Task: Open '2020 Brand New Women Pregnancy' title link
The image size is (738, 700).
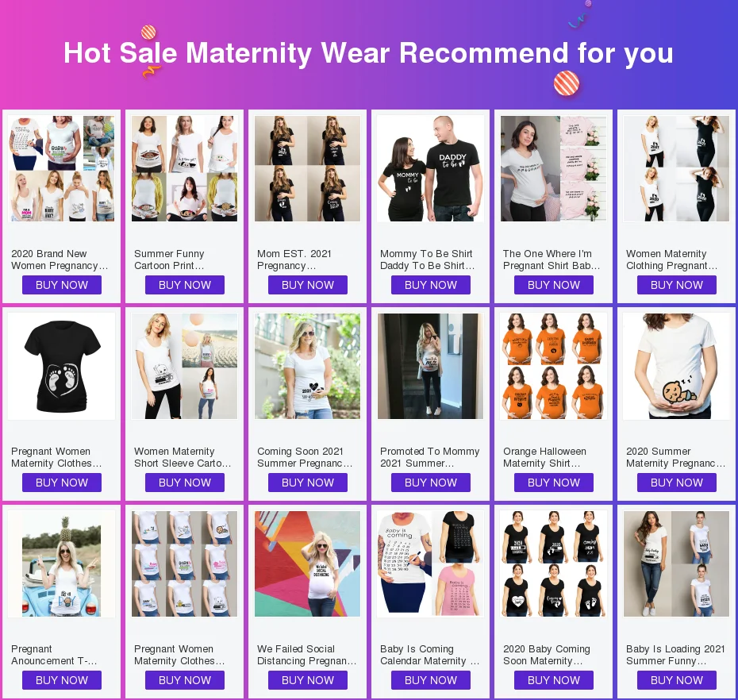Action: (x=60, y=260)
